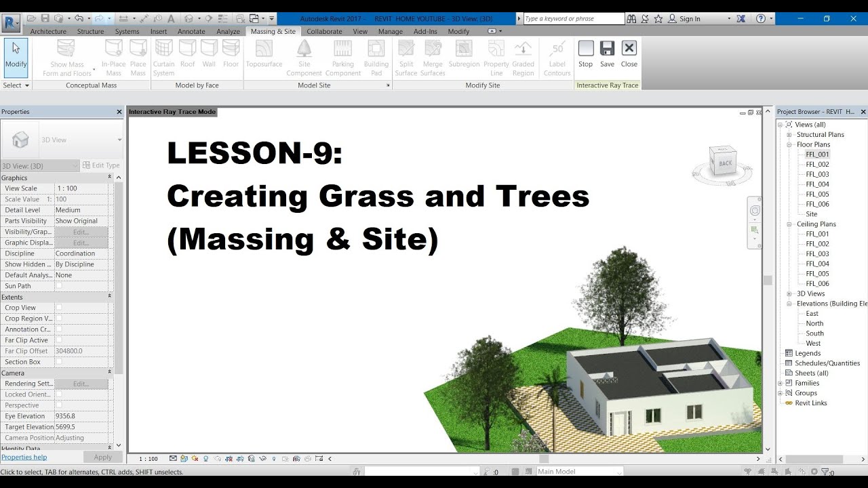Choose the In-Place Mass tool

click(113, 58)
